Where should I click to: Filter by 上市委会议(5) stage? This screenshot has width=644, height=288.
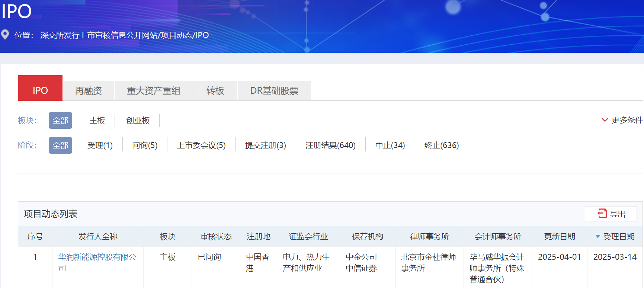tap(201, 145)
